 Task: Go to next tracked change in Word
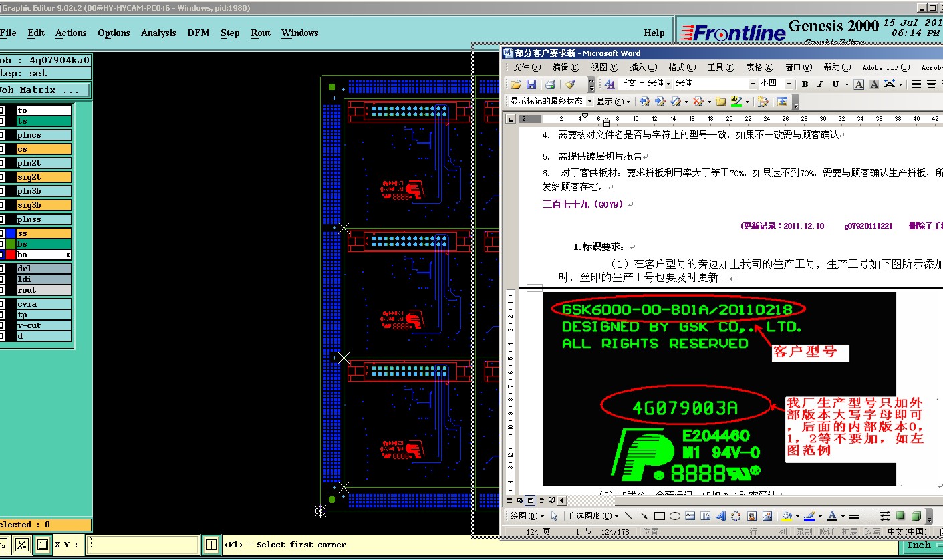tap(660, 102)
